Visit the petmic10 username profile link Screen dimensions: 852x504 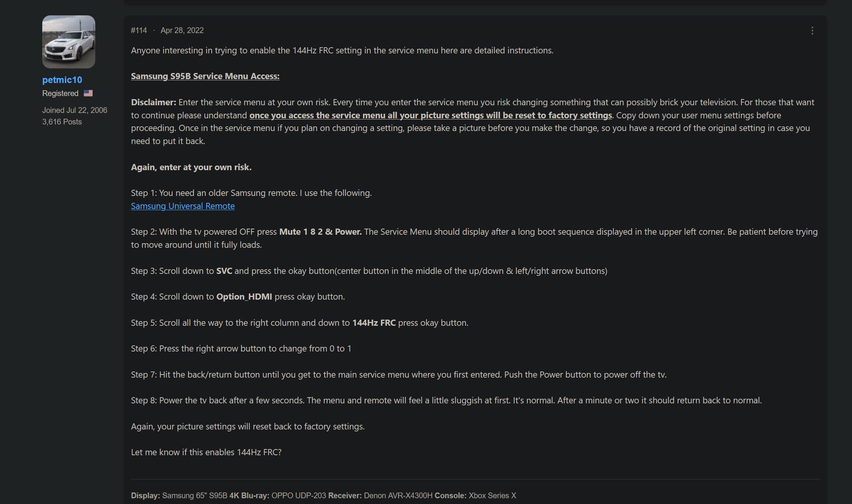coord(62,80)
